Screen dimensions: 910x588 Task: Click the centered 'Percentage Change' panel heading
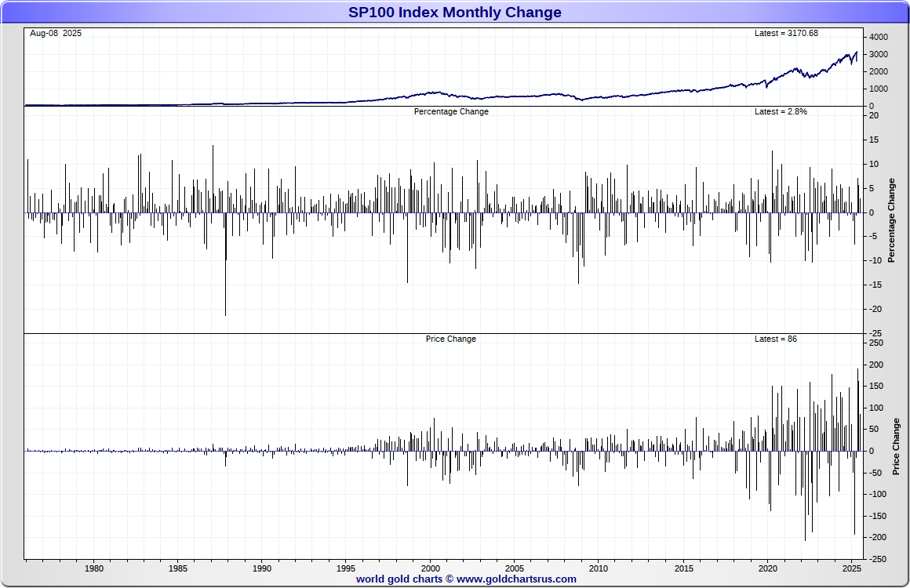(x=451, y=111)
